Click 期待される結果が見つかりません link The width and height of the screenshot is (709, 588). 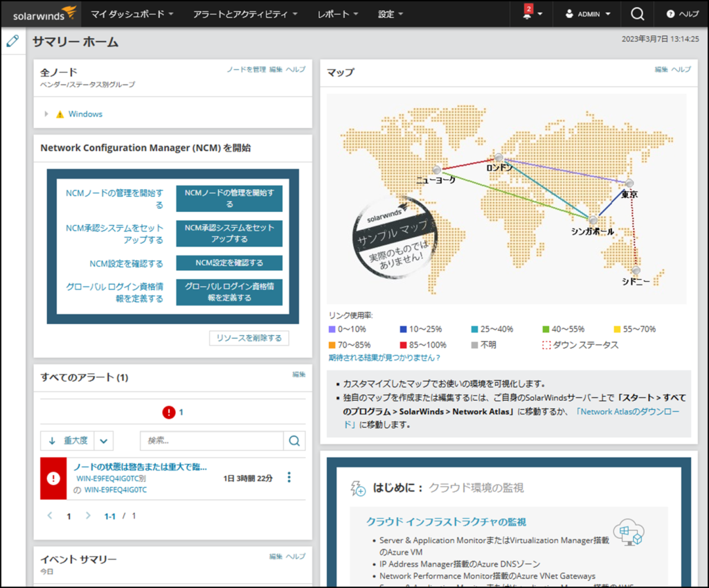(384, 358)
